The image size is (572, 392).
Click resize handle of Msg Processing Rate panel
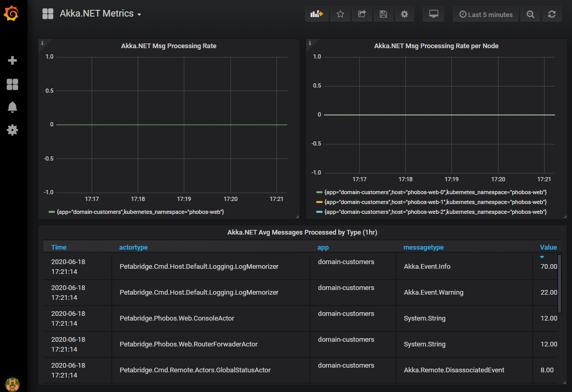(297, 217)
